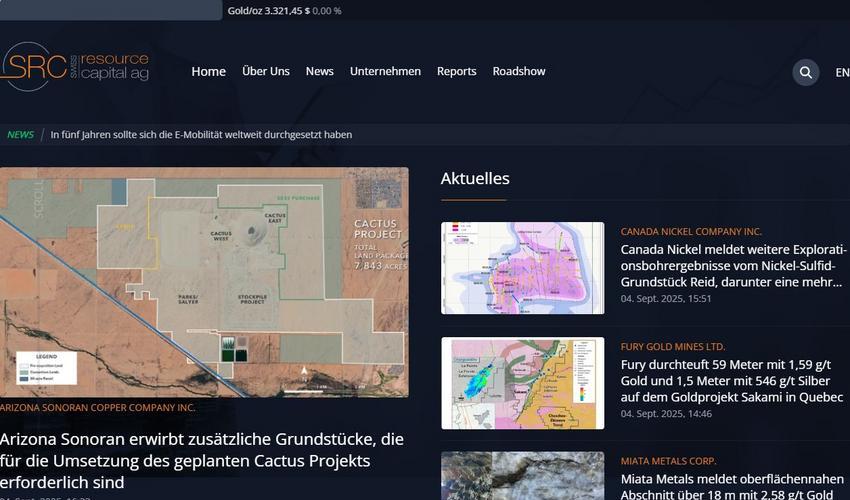
Task: Open the Canada Nickel drilling map thumbnail
Action: 523,268
